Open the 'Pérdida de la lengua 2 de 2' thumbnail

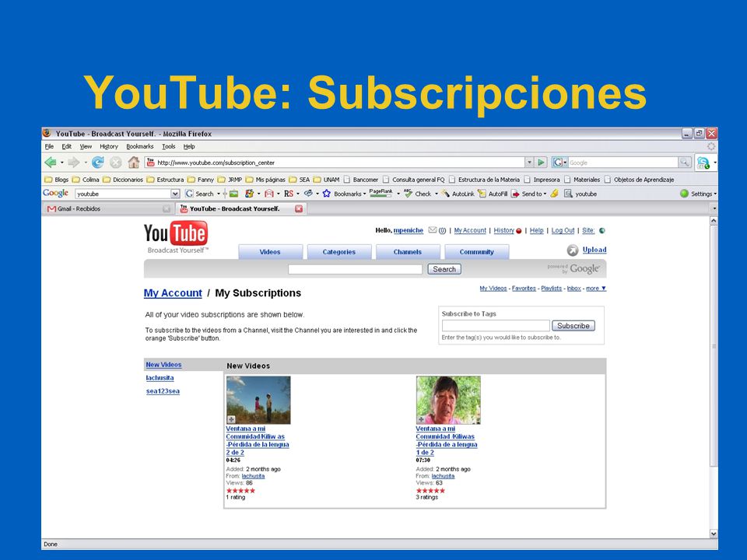click(x=258, y=400)
